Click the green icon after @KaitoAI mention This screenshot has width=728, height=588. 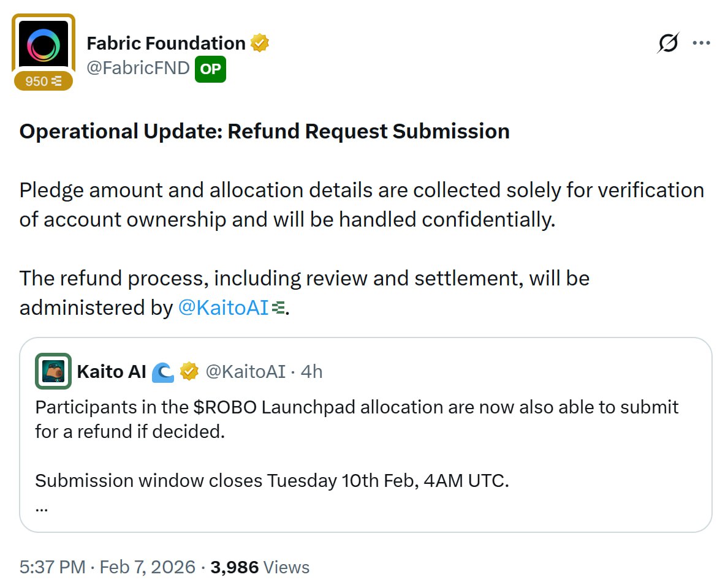pos(278,307)
